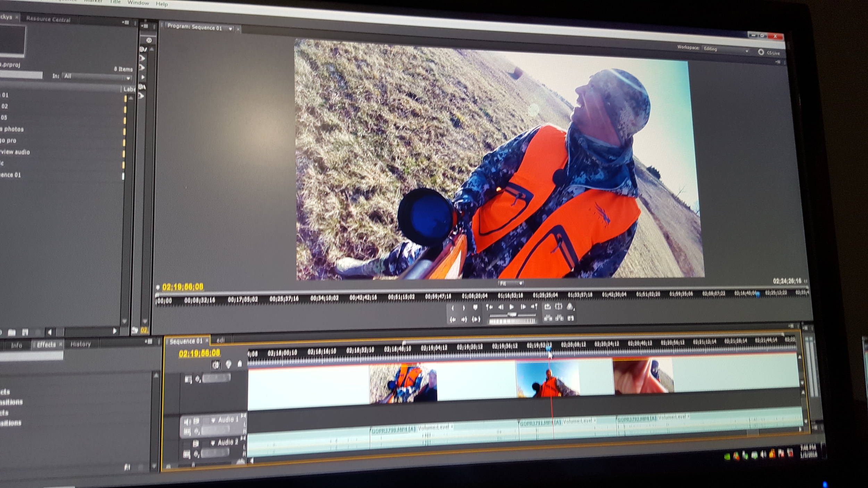This screenshot has height=488, width=868.
Task: Open the Fit zoom level dropdown
Action: [511, 284]
